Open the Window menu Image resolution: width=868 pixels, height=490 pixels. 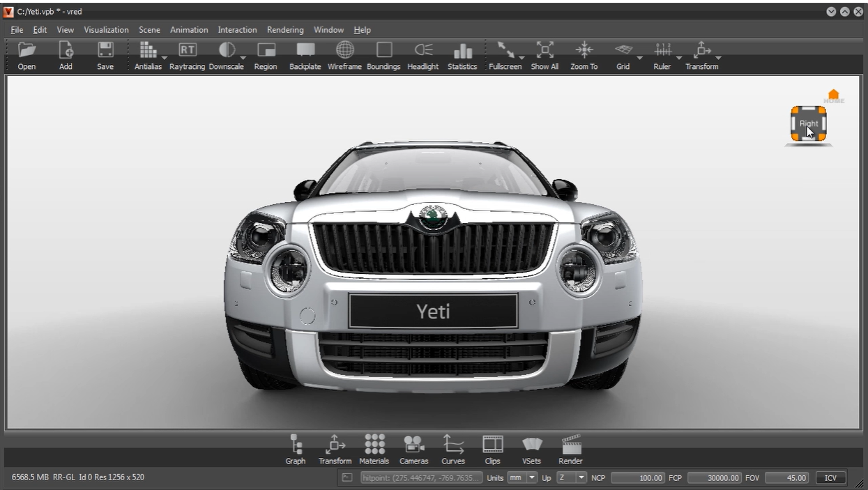coord(328,30)
